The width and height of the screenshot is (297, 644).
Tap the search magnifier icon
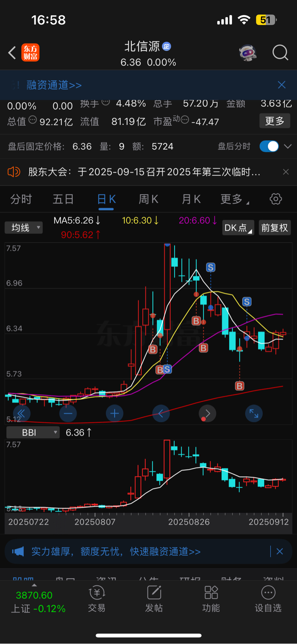(280, 53)
